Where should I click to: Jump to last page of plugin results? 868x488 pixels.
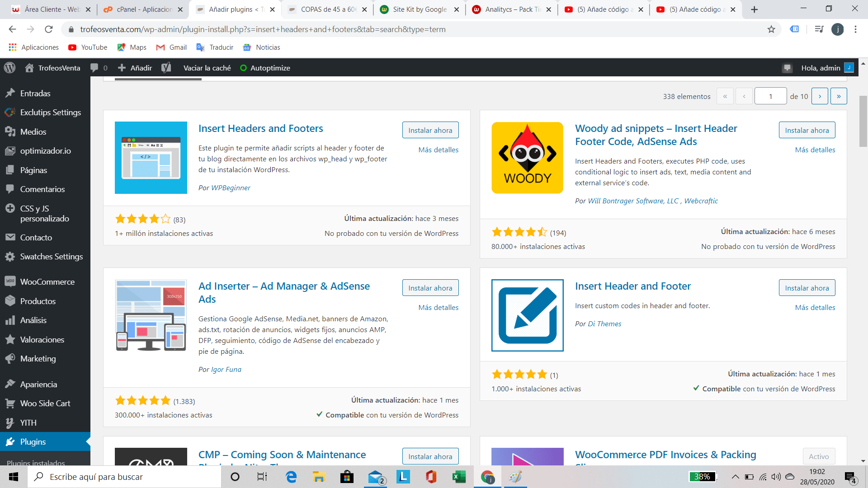[839, 96]
